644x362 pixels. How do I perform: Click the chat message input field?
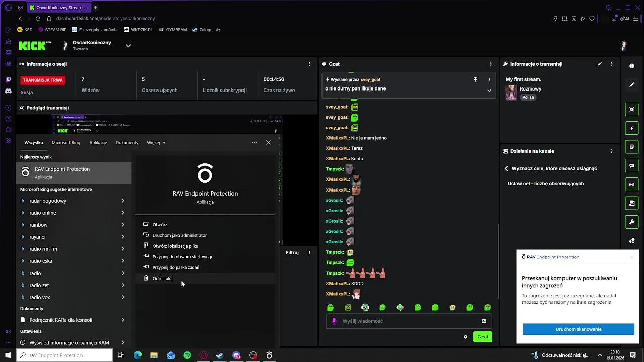click(408, 321)
